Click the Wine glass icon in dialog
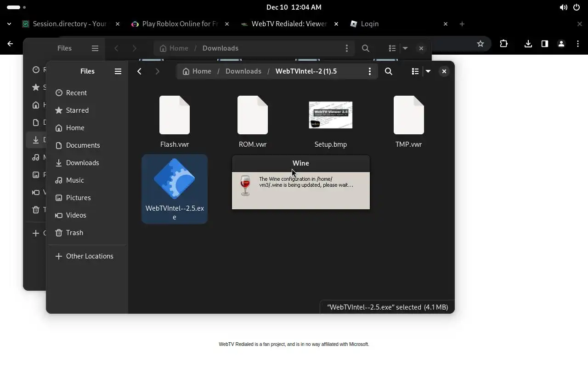Image resolution: width=588 pixels, height=368 pixels. [245, 185]
